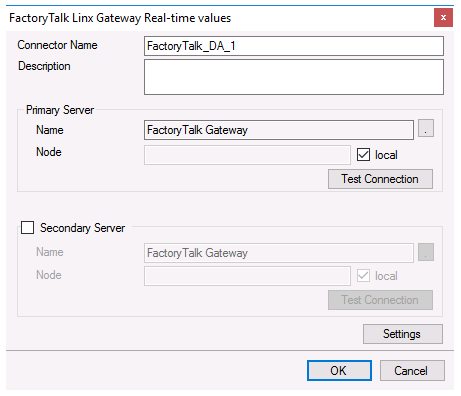This screenshot has height=396, width=461.
Task: Confirm with the OK button
Action: click(339, 370)
